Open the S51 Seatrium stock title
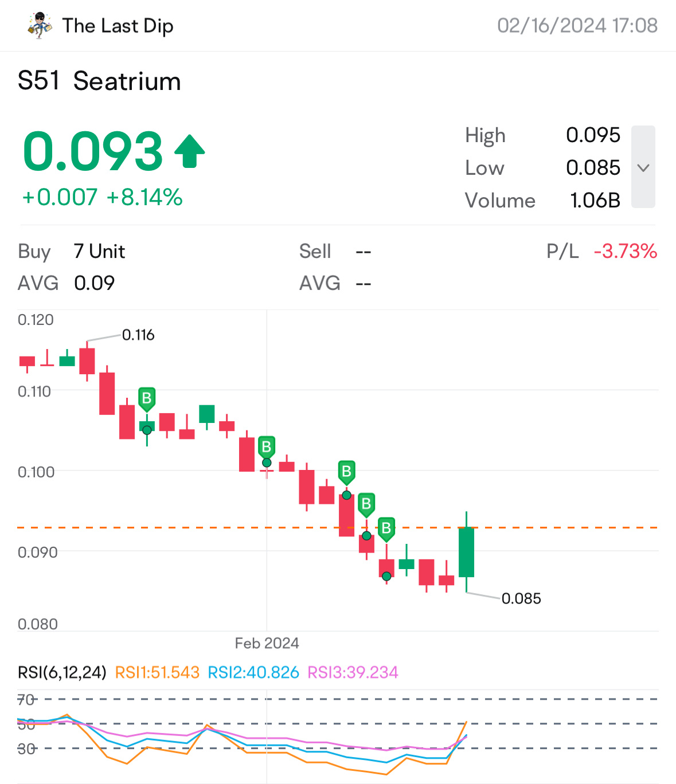The height and width of the screenshot is (784, 676). [x=99, y=81]
